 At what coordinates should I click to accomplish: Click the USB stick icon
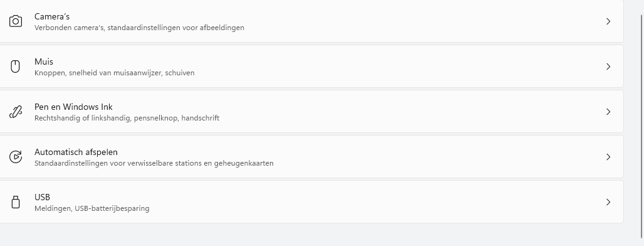point(16,202)
